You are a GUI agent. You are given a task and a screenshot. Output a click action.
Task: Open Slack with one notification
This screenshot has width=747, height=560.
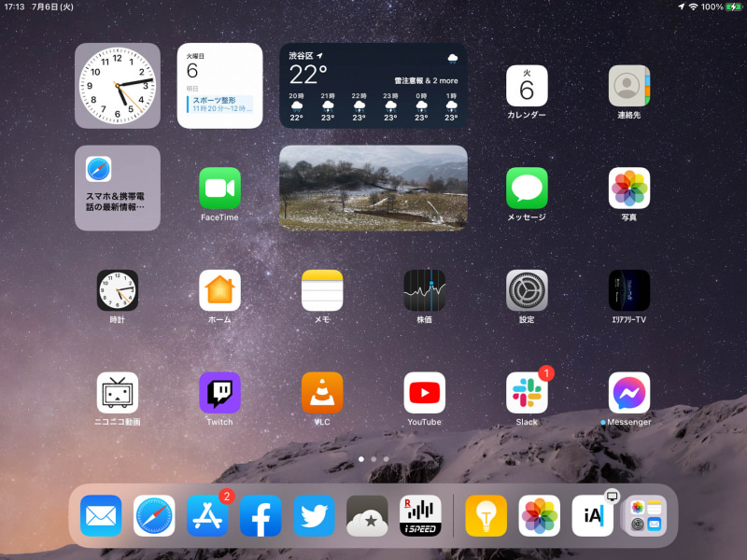coord(527,393)
